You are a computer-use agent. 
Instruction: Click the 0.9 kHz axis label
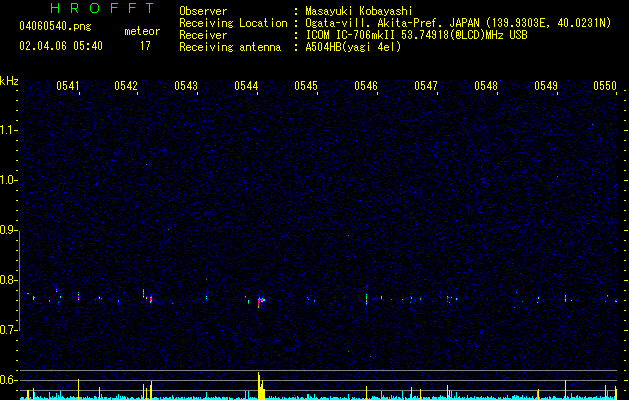(8, 230)
